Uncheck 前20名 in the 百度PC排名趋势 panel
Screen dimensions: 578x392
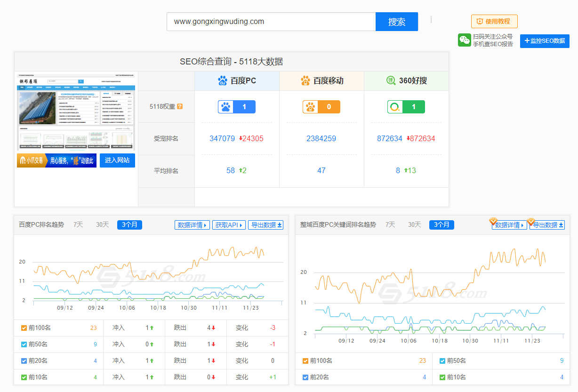24,361
